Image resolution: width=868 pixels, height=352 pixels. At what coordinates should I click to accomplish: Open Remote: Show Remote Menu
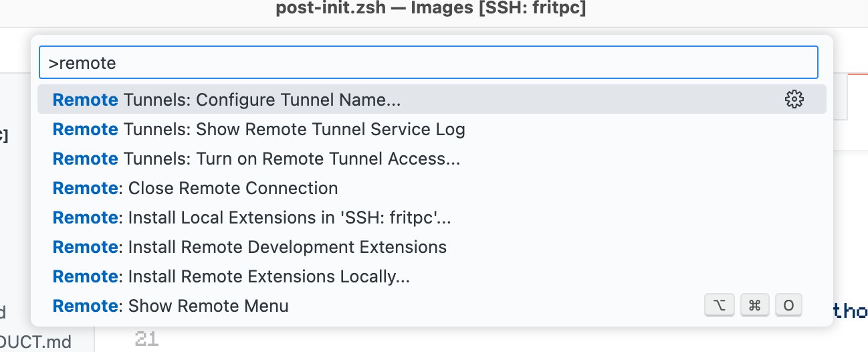tap(171, 306)
